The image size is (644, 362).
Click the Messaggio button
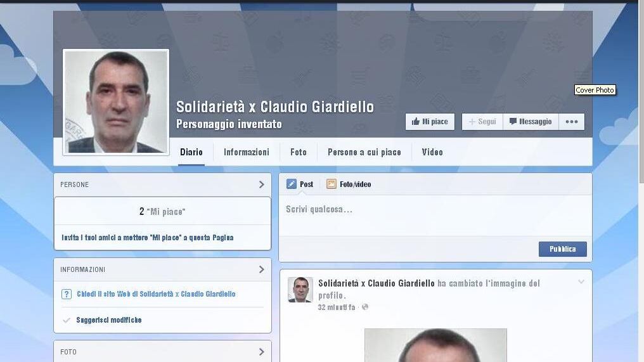531,122
